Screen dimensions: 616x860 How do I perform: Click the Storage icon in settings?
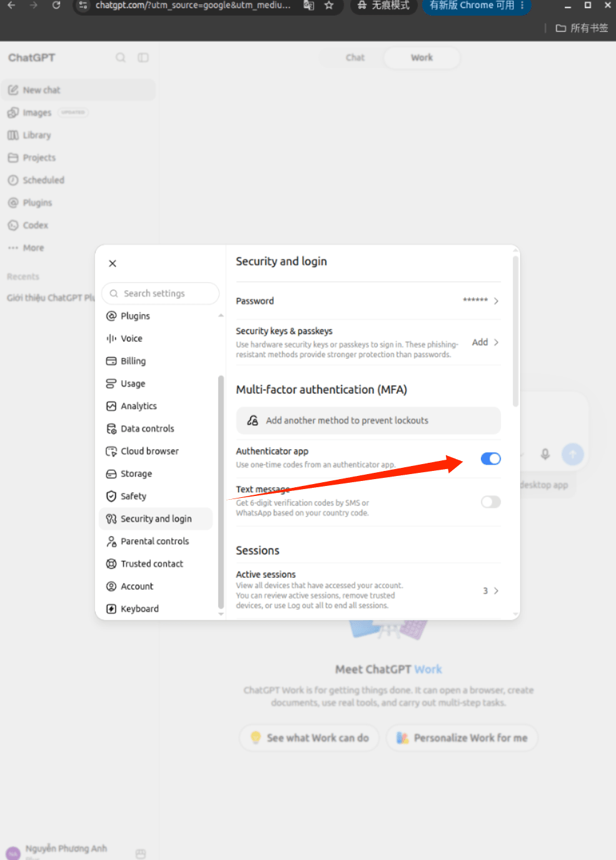tap(111, 473)
